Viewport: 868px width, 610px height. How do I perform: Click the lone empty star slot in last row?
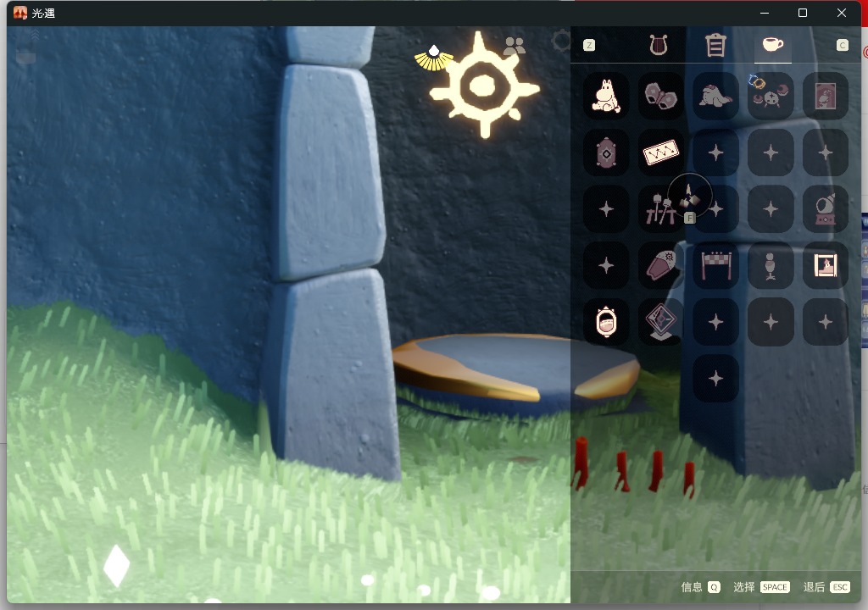tap(715, 379)
